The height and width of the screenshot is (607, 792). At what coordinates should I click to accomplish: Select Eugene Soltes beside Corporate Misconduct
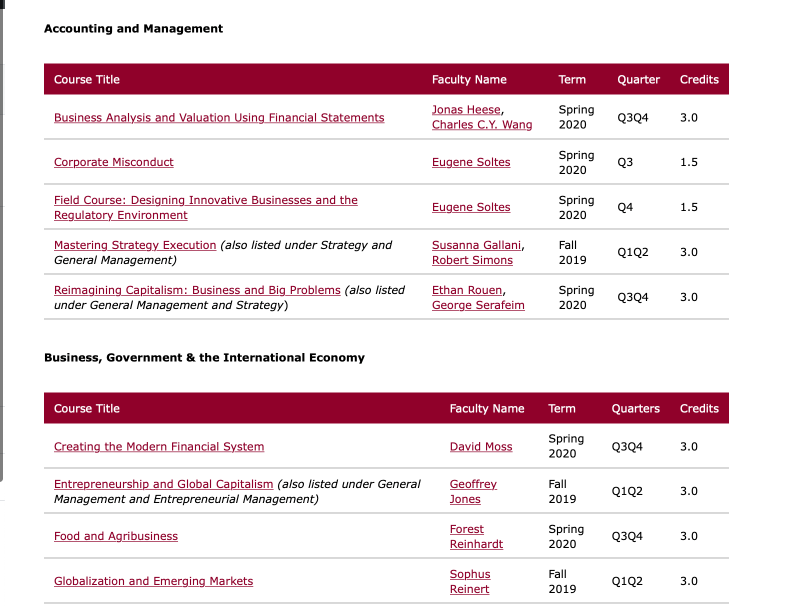tap(471, 162)
